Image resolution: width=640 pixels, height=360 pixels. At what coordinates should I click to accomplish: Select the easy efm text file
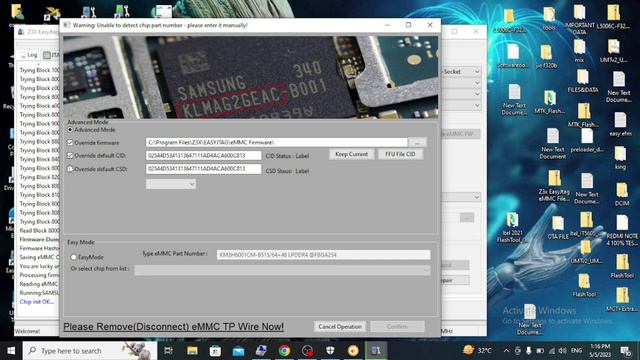click(x=620, y=125)
